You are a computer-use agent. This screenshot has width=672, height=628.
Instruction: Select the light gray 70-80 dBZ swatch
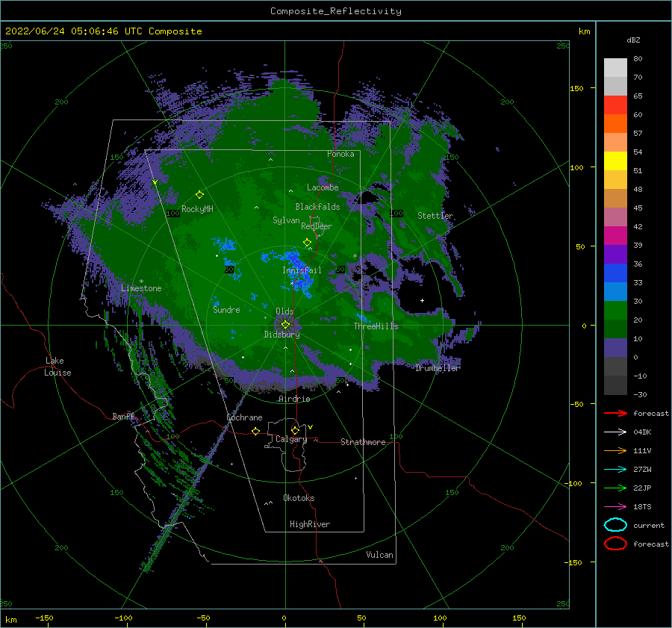point(615,68)
